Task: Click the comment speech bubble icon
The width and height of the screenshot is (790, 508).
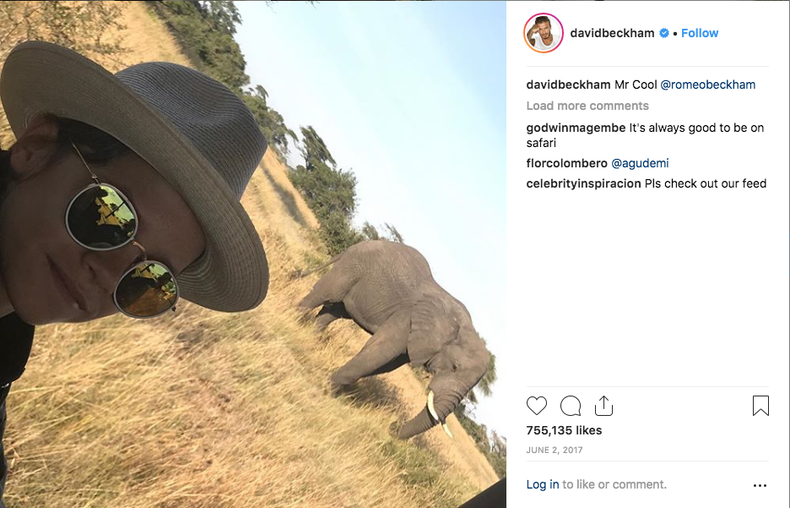Action: 571,406
